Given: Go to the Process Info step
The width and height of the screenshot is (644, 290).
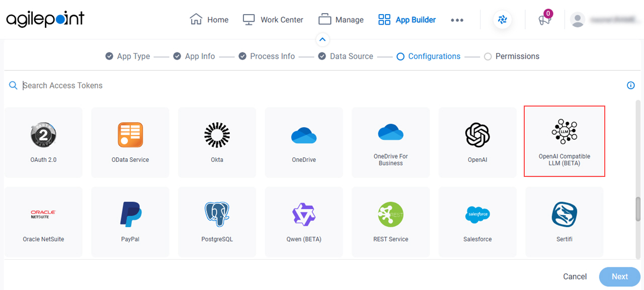Looking at the screenshot, I should point(267,56).
